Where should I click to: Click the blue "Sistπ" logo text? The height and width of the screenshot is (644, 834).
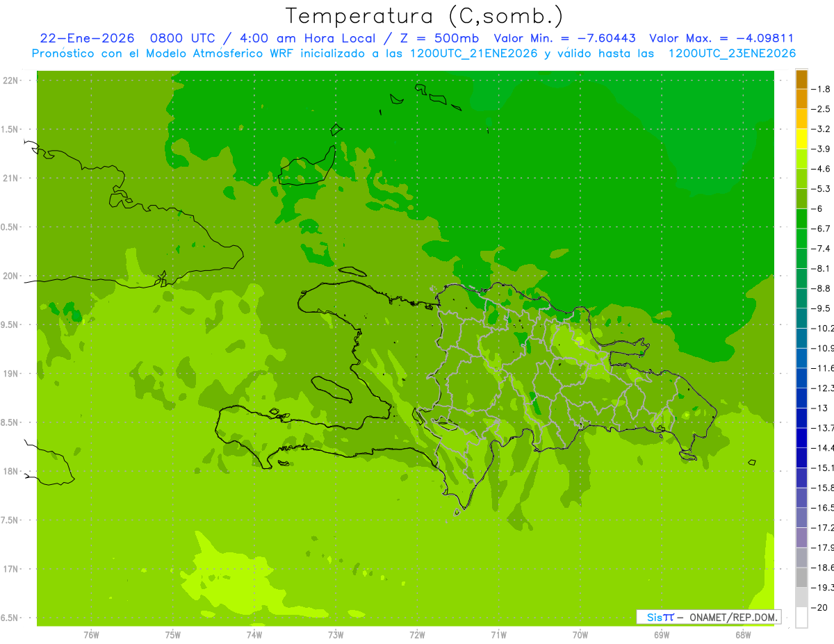coord(660,617)
